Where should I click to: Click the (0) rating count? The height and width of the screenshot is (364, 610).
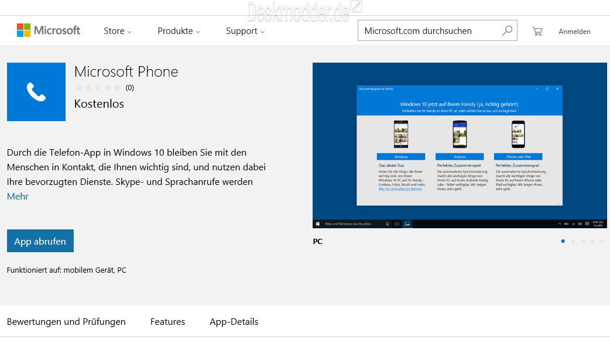(129, 88)
